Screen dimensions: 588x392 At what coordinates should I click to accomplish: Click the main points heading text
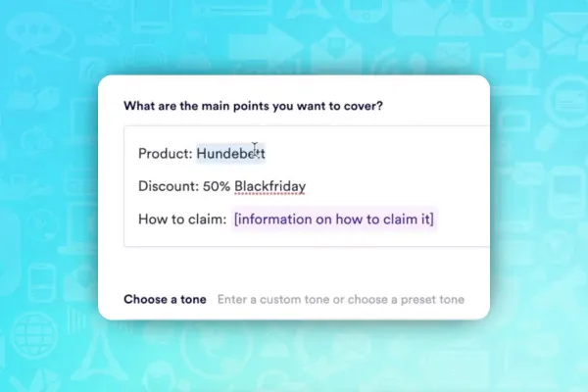[254, 106]
